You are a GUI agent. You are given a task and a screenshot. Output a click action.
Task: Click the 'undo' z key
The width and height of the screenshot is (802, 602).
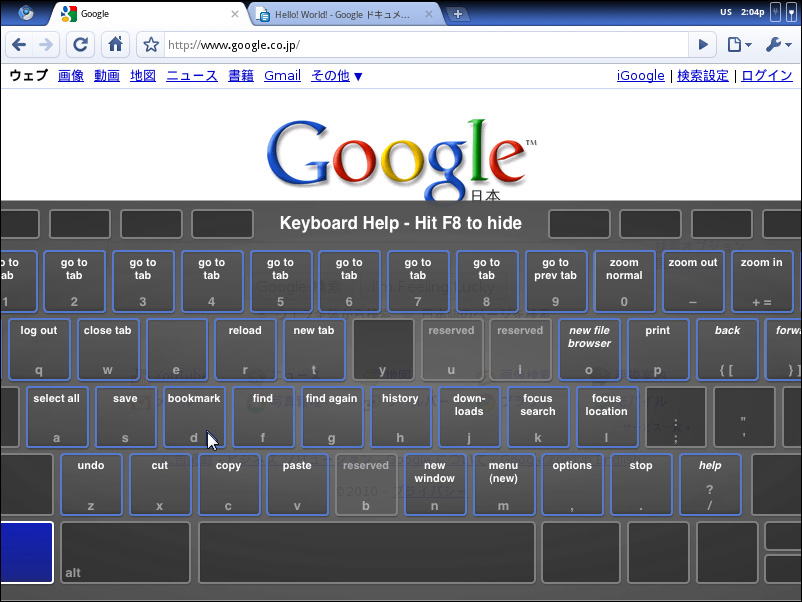(91, 485)
